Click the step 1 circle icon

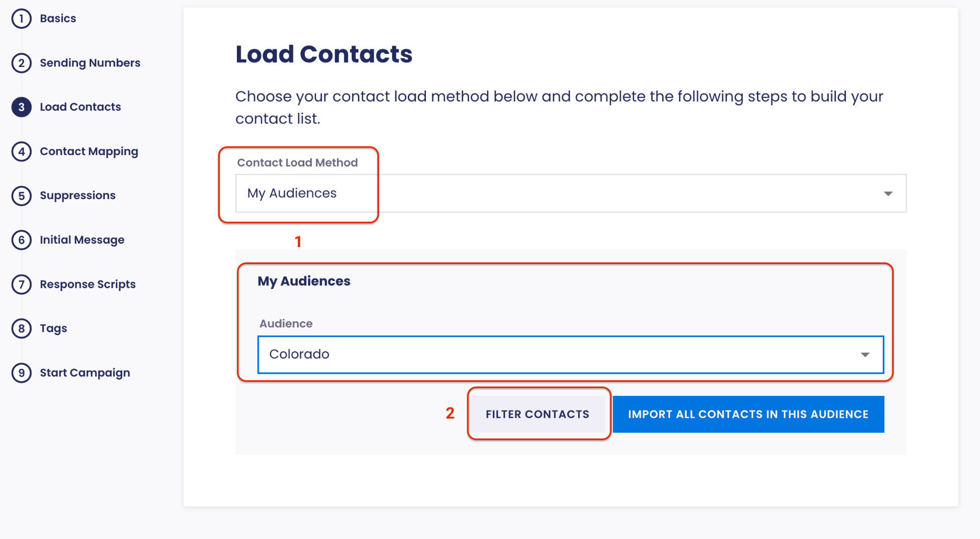pyautogui.click(x=22, y=19)
